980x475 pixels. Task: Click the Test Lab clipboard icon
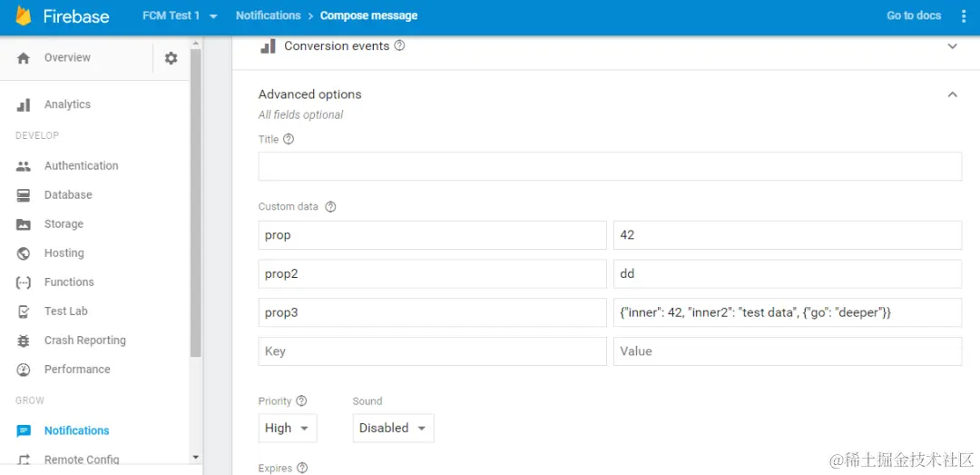tap(23, 312)
